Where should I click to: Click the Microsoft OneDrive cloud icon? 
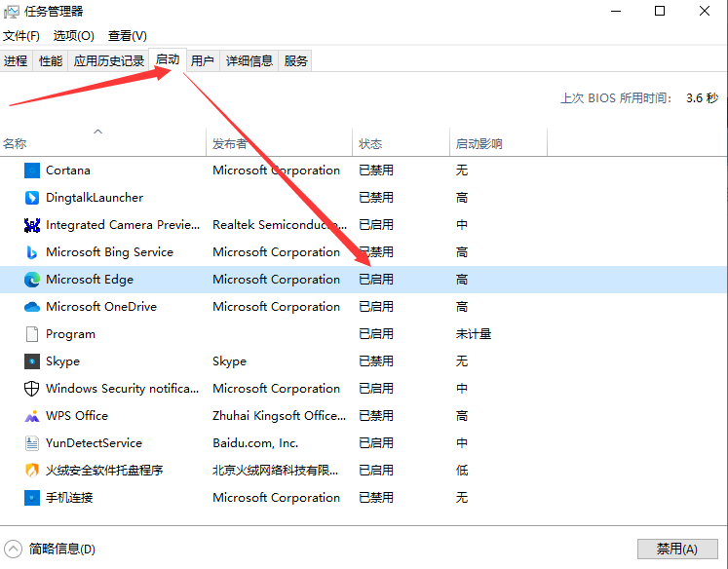32,307
